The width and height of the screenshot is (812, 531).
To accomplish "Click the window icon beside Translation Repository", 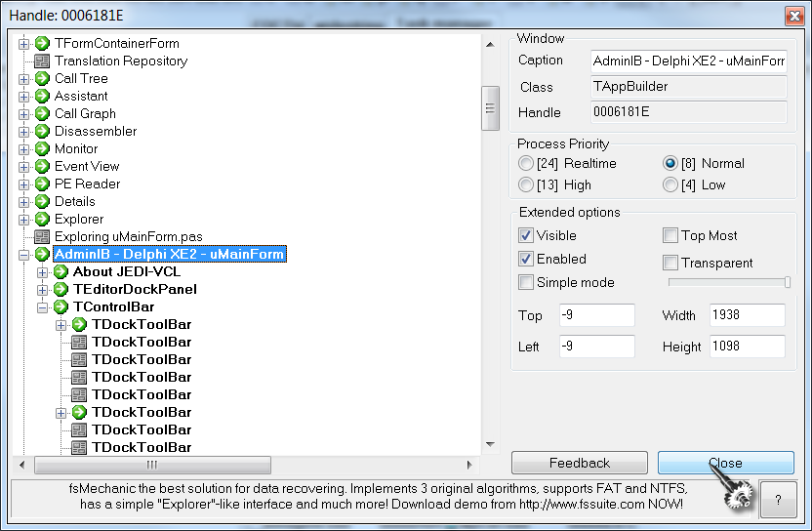I will [x=42, y=61].
